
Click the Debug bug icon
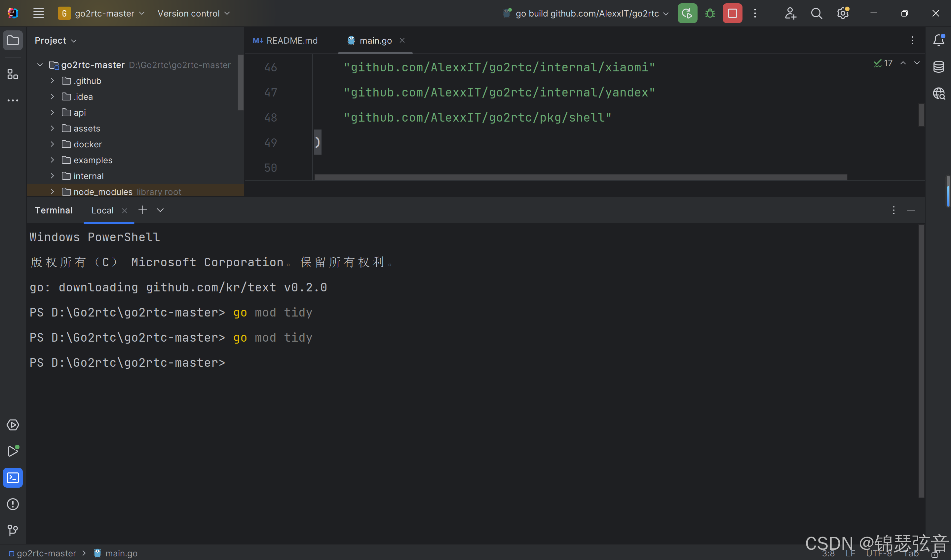click(710, 14)
